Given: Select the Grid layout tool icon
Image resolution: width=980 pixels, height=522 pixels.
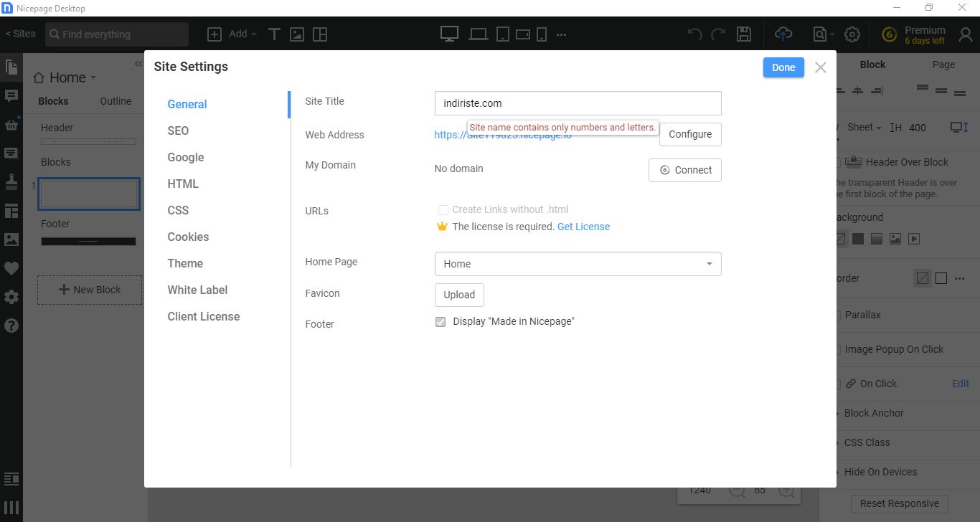Looking at the screenshot, I should click(x=320, y=34).
